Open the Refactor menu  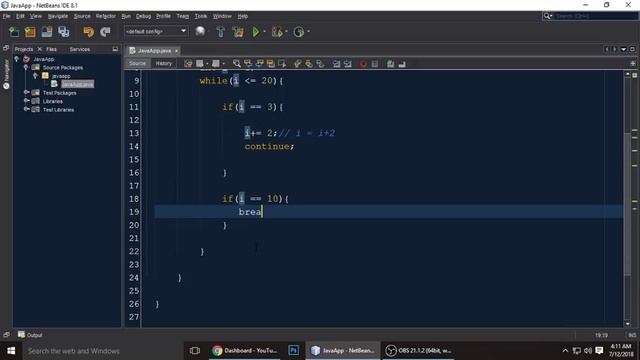(x=106, y=16)
